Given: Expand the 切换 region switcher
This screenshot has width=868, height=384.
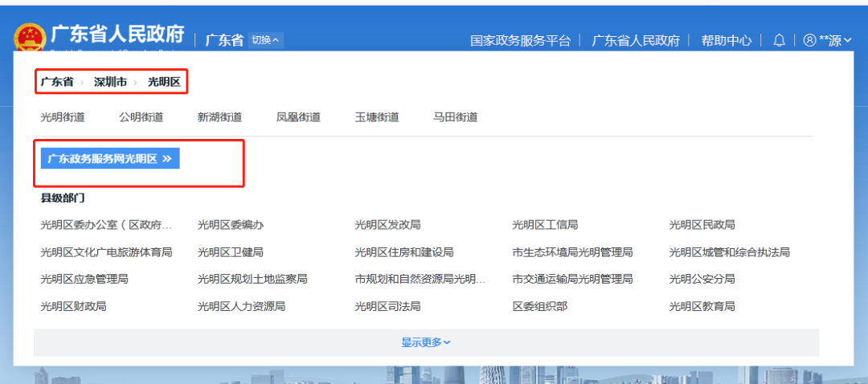Looking at the screenshot, I should (x=266, y=40).
